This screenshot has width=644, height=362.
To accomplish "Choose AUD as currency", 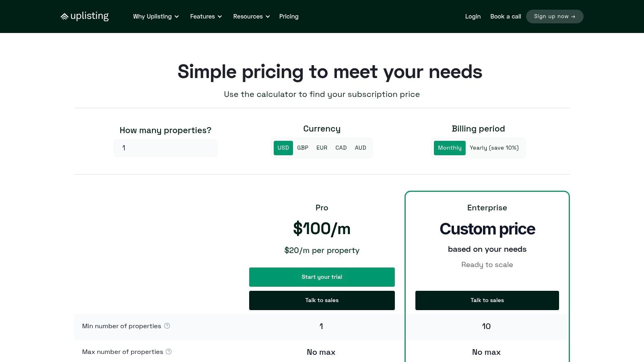I will pyautogui.click(x=360, y=148).
